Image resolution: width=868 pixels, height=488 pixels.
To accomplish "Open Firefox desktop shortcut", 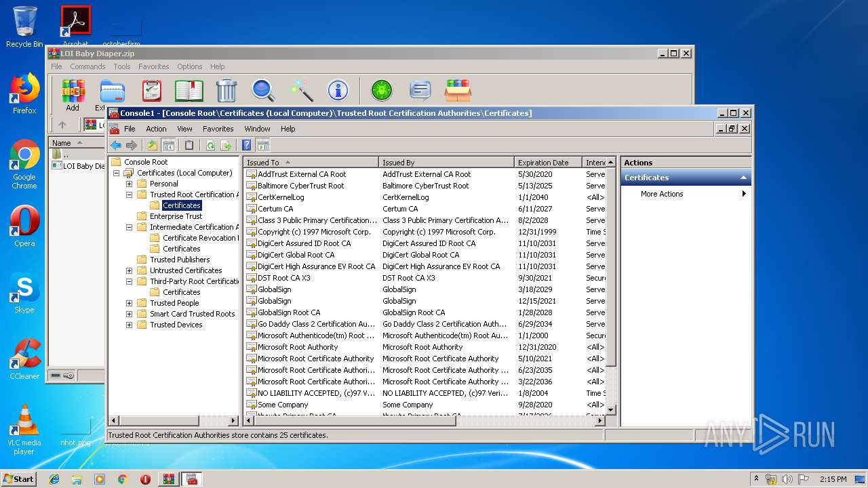I will pyautogui.click(x=24, y=94).
